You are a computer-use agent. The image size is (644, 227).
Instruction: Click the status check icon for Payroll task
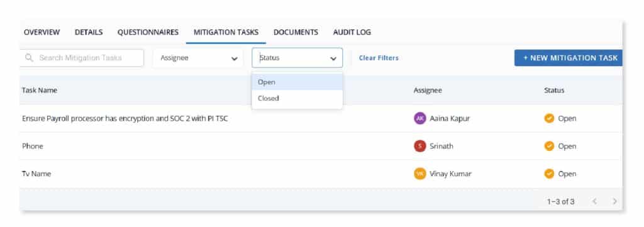pos(549,119)
